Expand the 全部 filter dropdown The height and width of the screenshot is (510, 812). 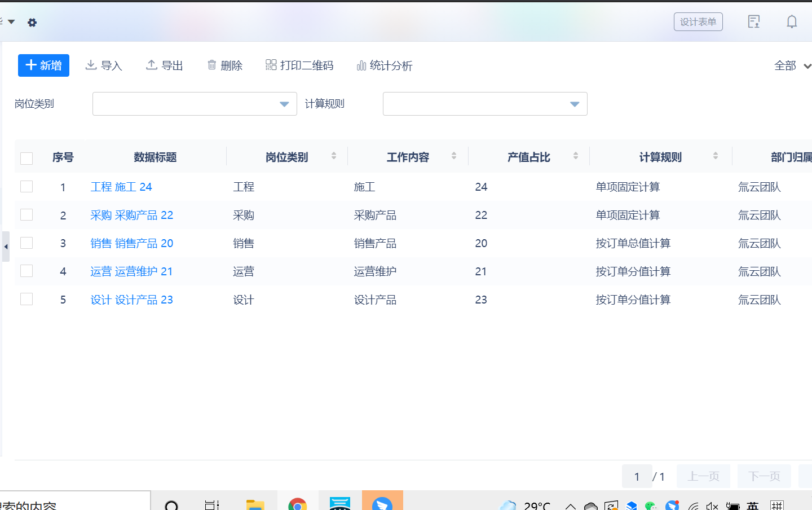793,65
